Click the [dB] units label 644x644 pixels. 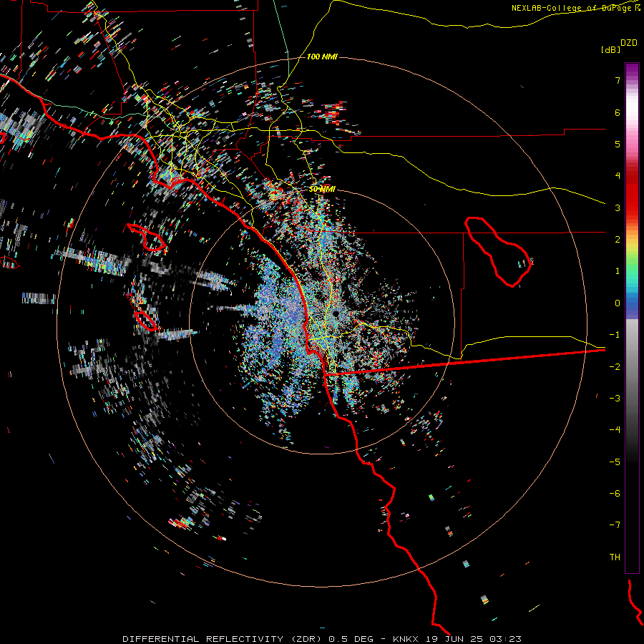(611, 49)
